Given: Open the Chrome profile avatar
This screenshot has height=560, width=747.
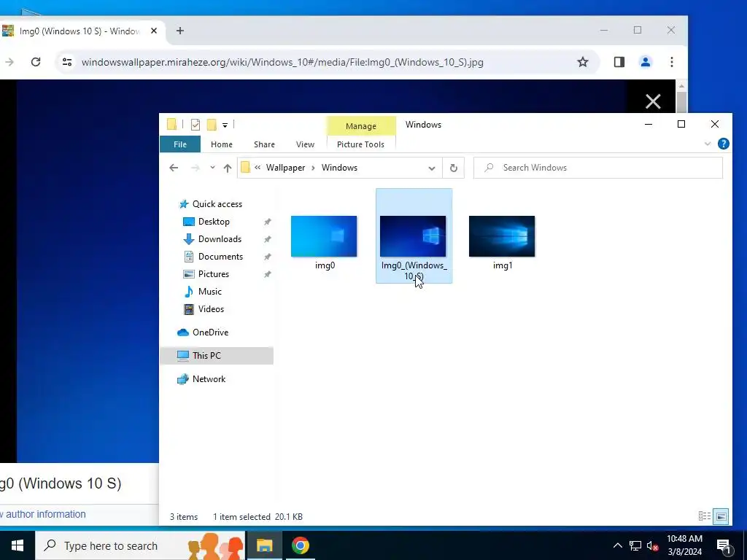Looking at the screenshot, I should point(646,62).
